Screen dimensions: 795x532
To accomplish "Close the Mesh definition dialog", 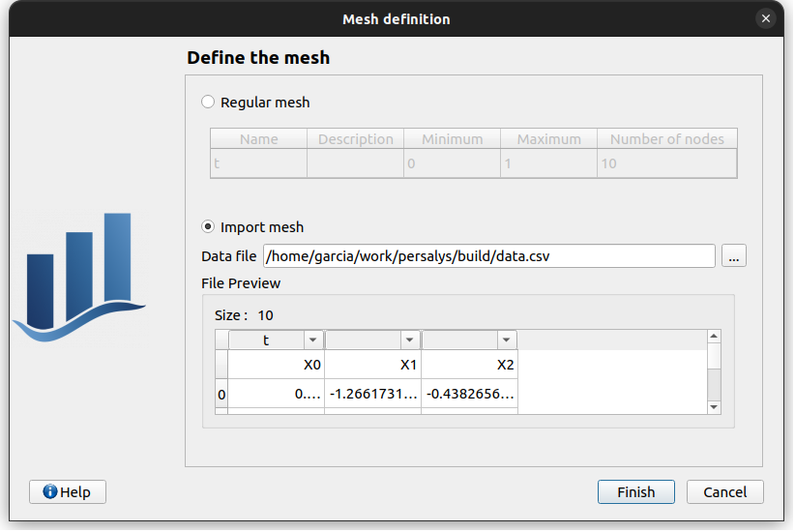I will [766, 18].
